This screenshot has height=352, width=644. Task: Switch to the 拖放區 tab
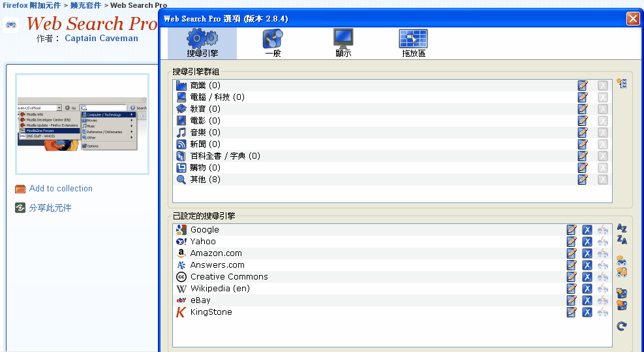tap(412, 44)
